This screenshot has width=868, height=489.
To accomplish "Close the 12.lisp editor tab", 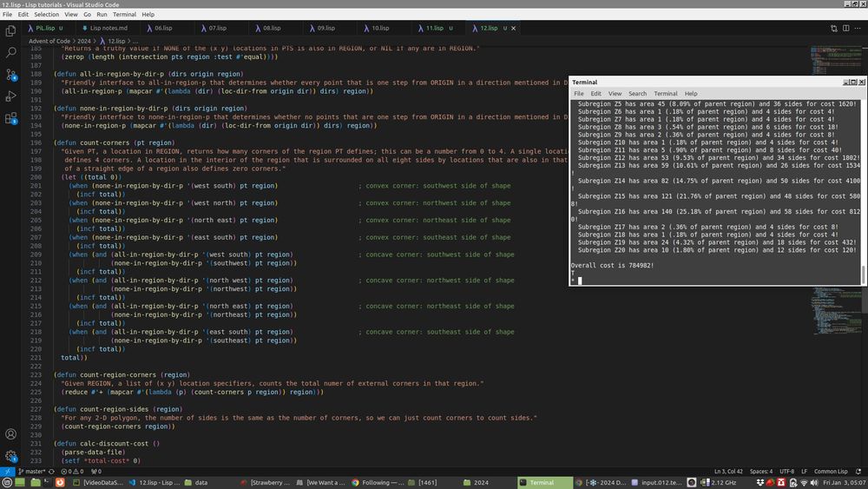I will coord(513,28).
